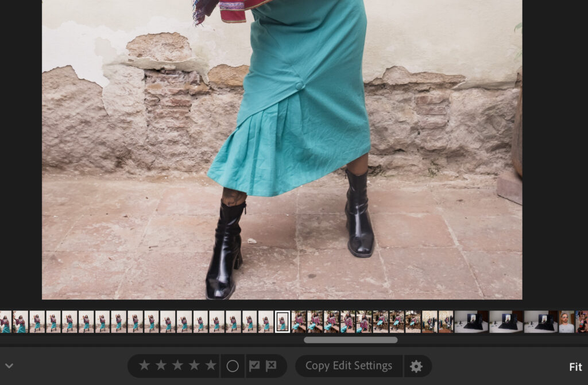The height and width of the screenshot is (385, 588).
Task: Select the thumbnail right of the highlighted one
Action: 299,322
